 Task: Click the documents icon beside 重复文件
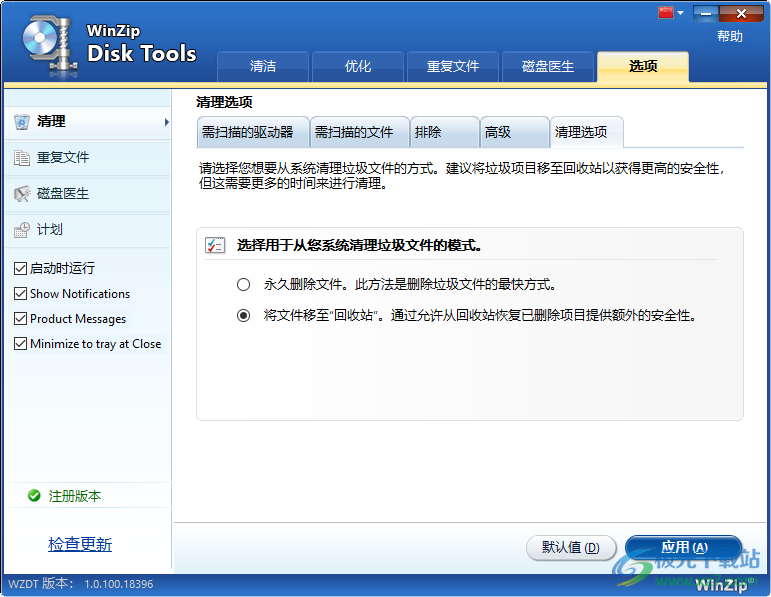pyautogui.click(x=22, y=158)
